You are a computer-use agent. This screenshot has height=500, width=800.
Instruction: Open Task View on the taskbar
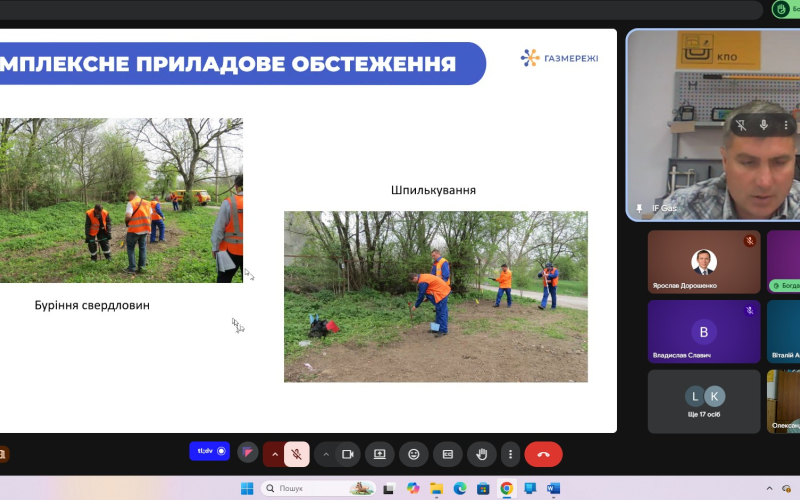click(389, 488)
